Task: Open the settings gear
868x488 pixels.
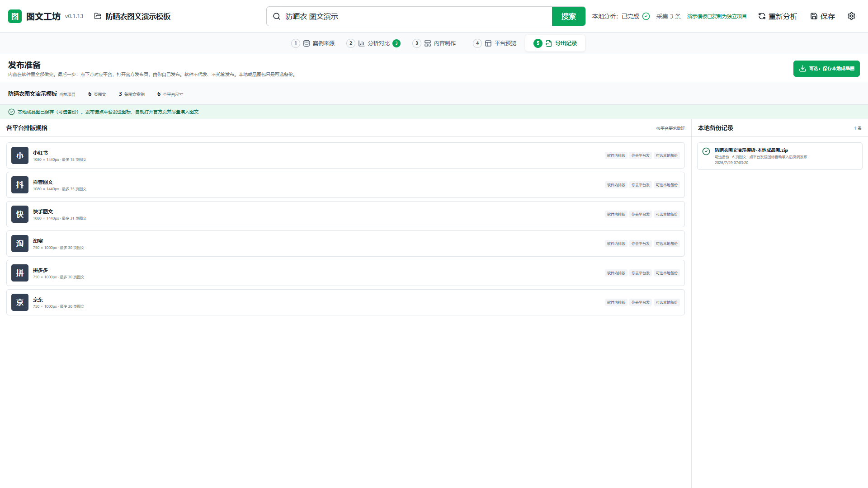Action: click(x=851, y=16)
